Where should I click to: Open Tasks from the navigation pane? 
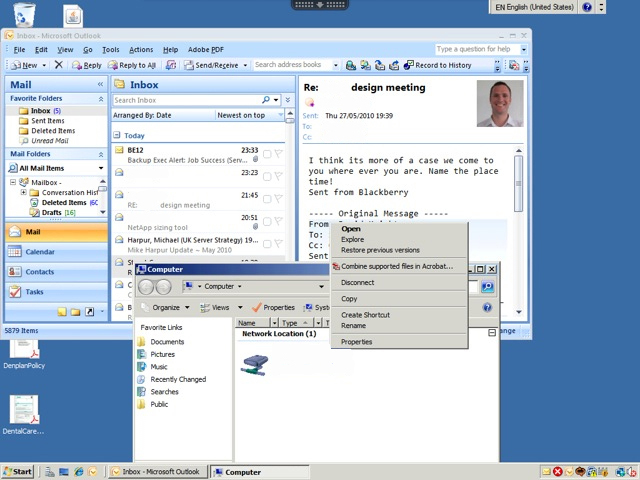pyautogui.click(x=34, y=292)
